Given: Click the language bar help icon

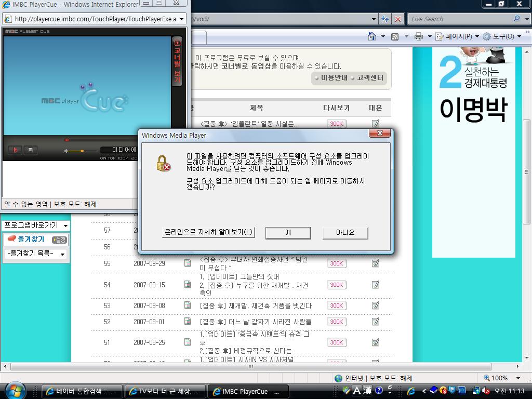Looking at the screenshot, I should coord(379,391).
